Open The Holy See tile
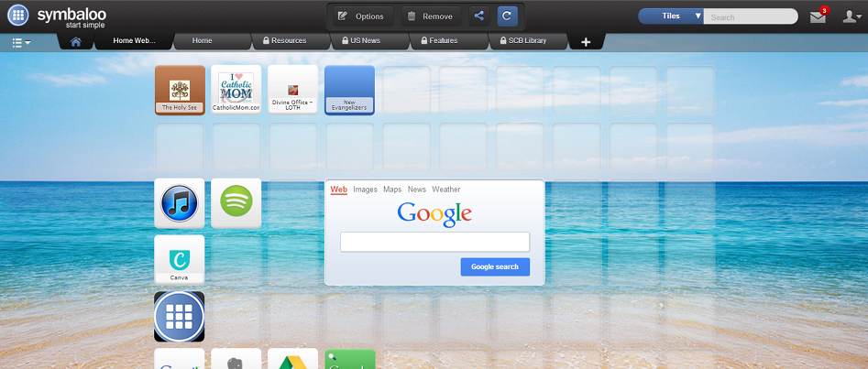Image resolution: width=868 pixels, height=369 pixels. tap(180, 90)
